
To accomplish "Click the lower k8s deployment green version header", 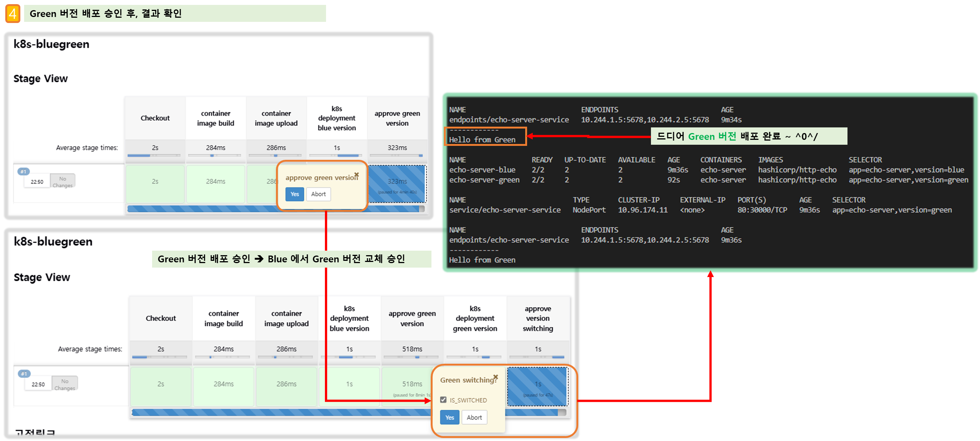I will click(475, 318).
